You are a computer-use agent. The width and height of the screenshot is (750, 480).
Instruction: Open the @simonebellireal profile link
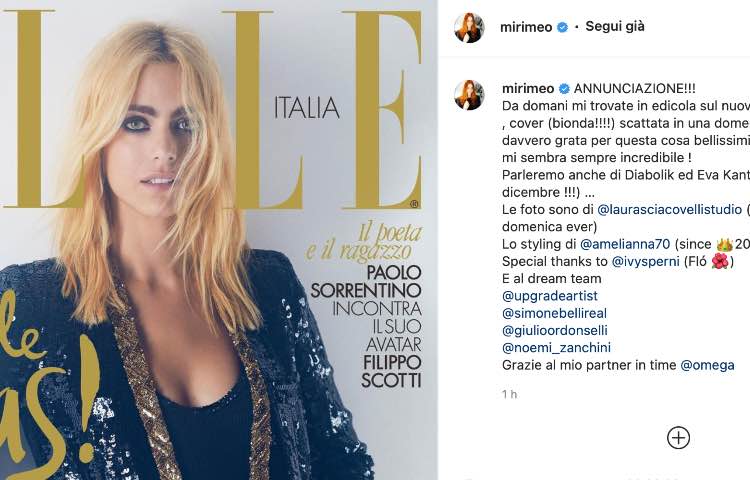coord(554,313)
